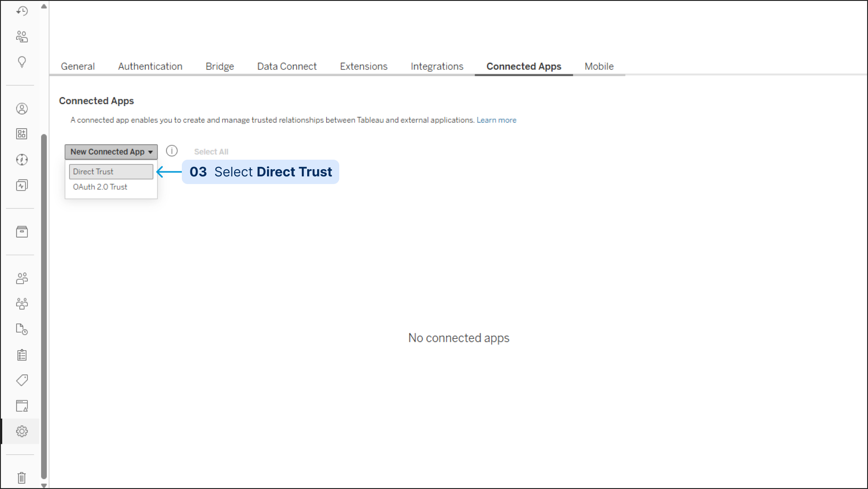Open the Users icon in sidebar
868x489 pixels.
click(x=22, y=278)
